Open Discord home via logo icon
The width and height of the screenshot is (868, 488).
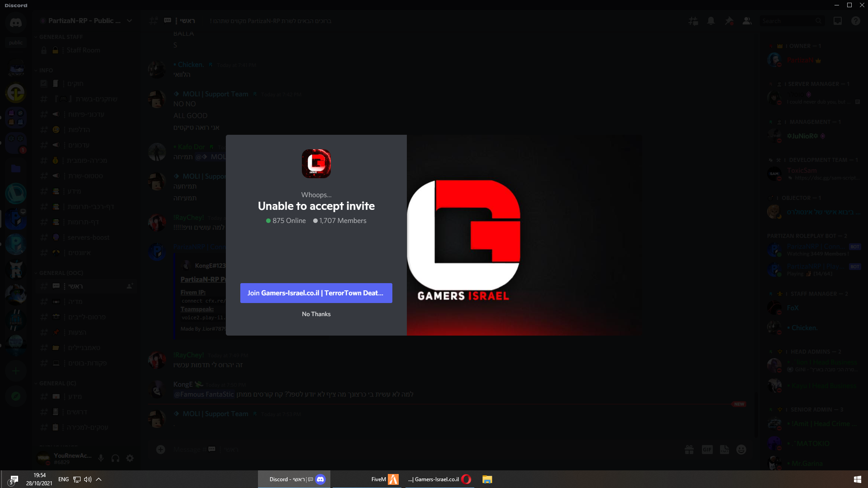pyautogui.click(x=16, y=23)
